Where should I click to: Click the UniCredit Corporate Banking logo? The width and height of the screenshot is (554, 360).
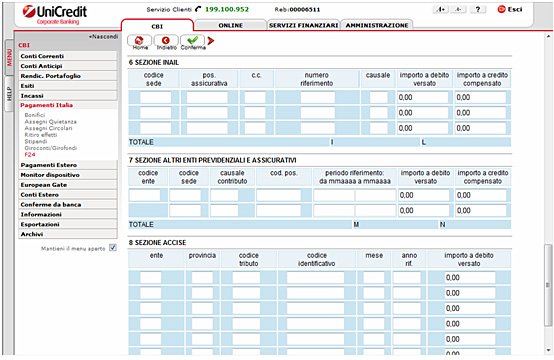pyautogui.click(x=55, y=15)
